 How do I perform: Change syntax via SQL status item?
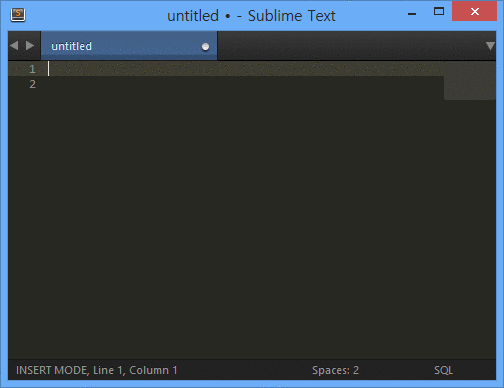pos(443,370)
